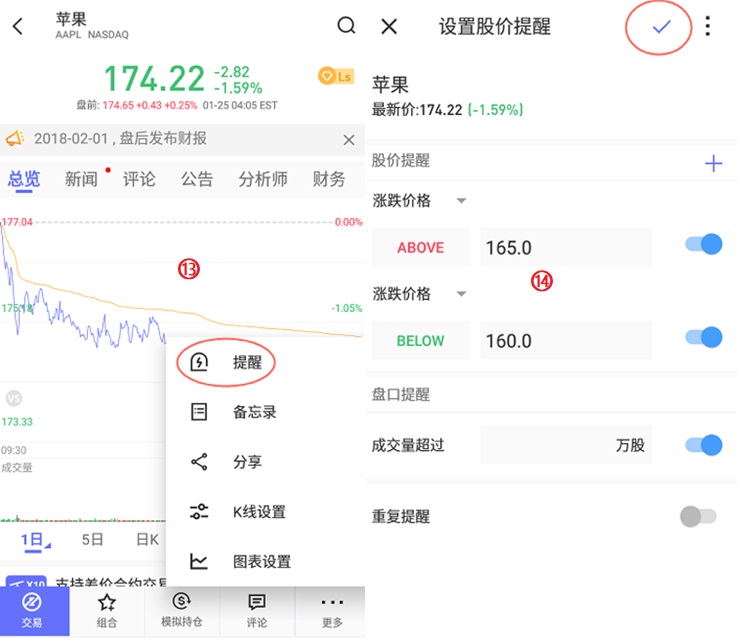Confirm the price alert with the checkmark
This screenshot has height=644, width=740.
tap(661, 27)
